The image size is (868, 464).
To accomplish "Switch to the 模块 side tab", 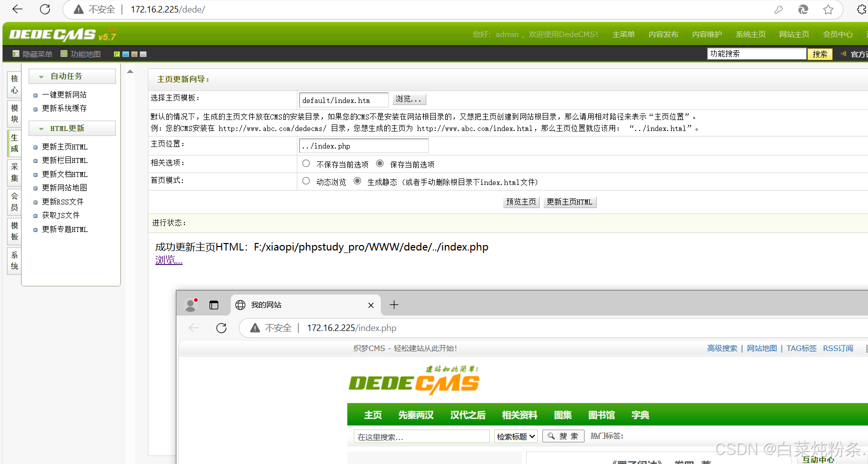I will pos(14,113).
